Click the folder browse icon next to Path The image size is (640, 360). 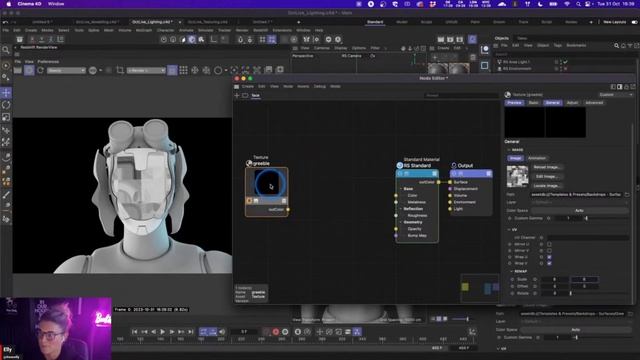(x=627, y=195)
